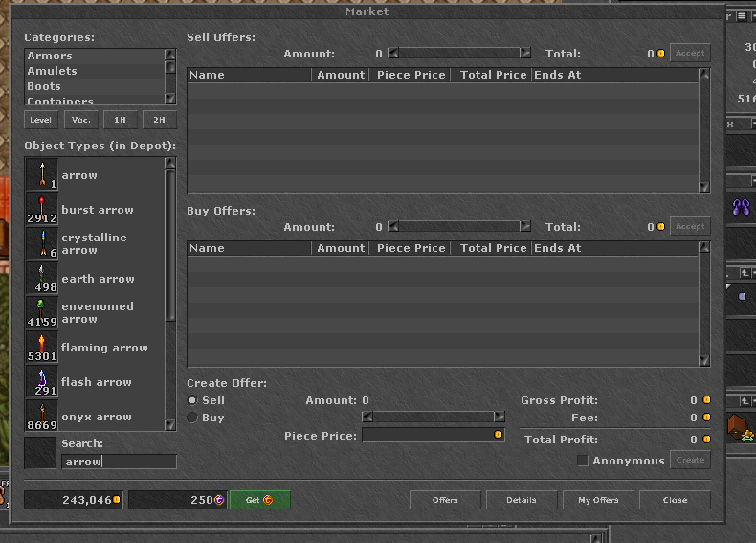This screenshot has height=543, width=756.
Task: Select the envenomed arrow item icon
Action: pyautogui.click(x=42, y=313)
